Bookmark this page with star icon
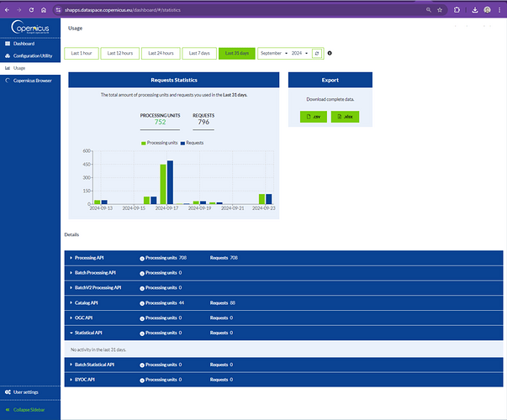This screenshot has height=420, width=507. (444, 9)
